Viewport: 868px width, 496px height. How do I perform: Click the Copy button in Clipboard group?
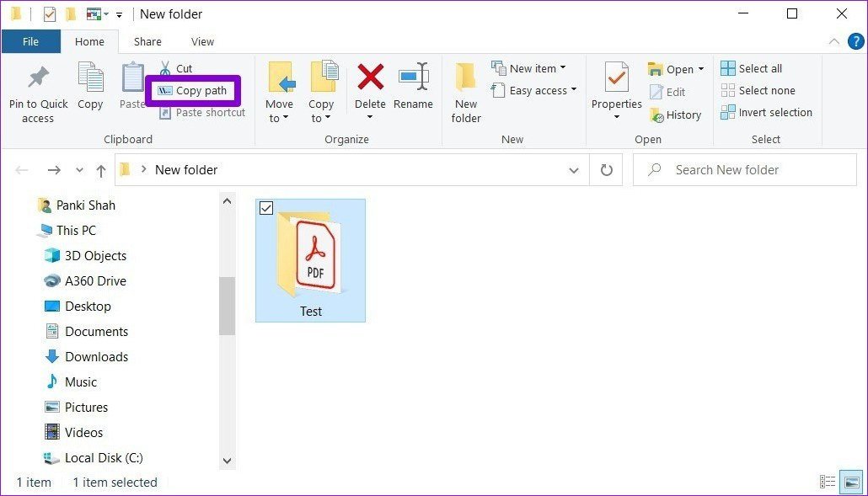point(90,86)
